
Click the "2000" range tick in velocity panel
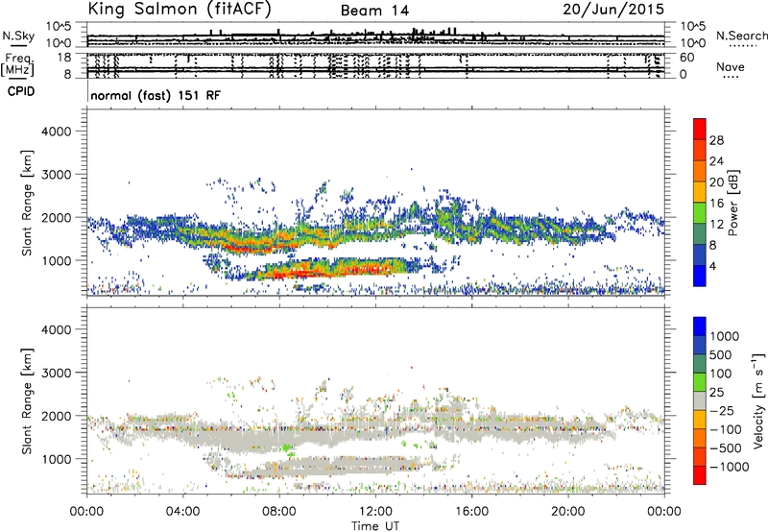tap(56, 416)
